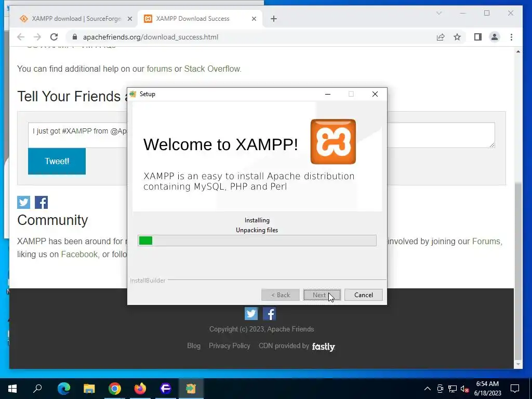Click the XAMPP orange logo in Setup
This screenshot has height=399, width=532.
333,141
